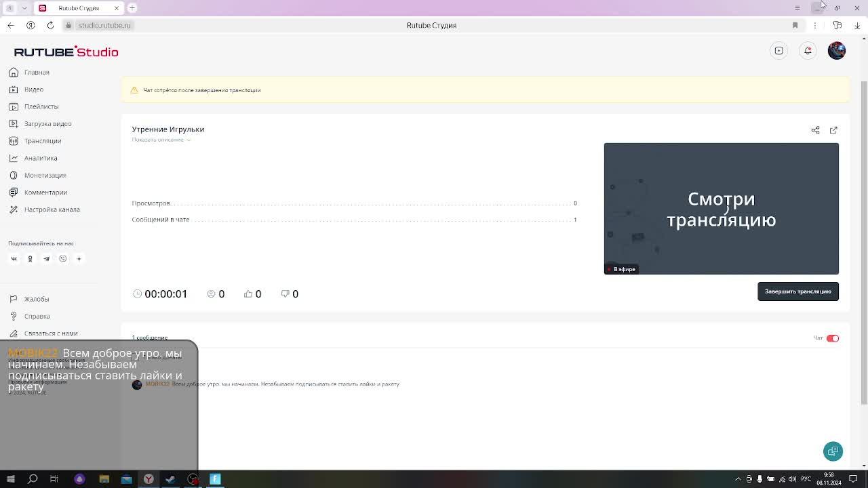Open Yandex Browser in taskbar

click(x=149, y=479)
